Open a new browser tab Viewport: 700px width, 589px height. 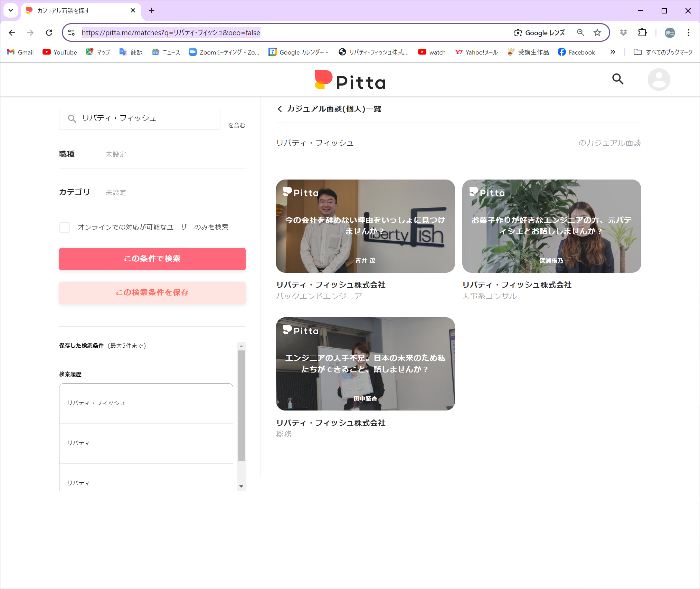[152, 10]
